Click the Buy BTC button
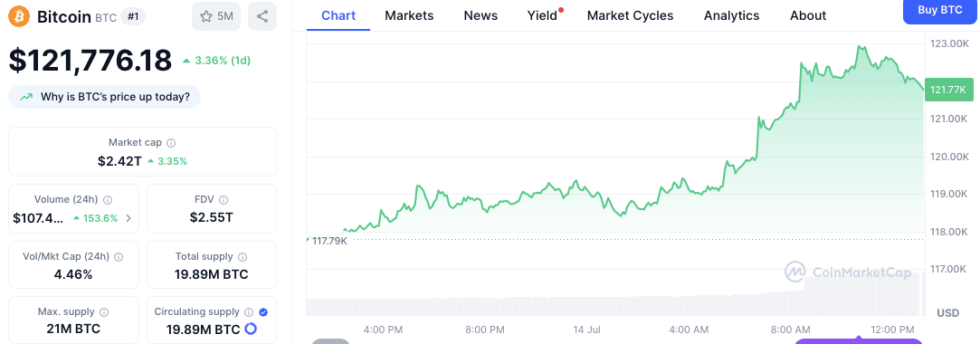Screen dimensions: 980x344 click(940, 10)
